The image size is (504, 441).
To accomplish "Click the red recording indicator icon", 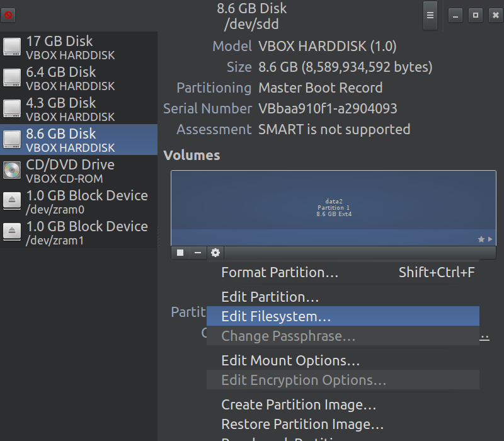I will click(8, 14).
